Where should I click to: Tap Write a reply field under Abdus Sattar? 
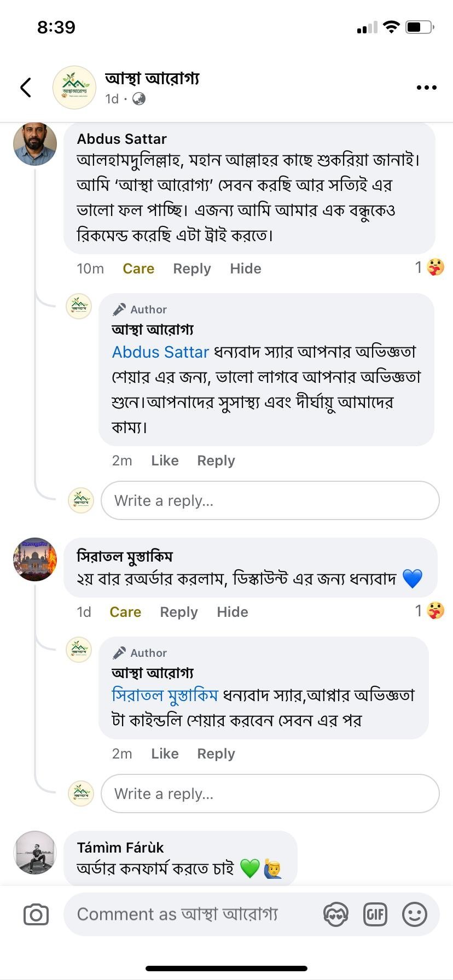[x=270, y=500]
